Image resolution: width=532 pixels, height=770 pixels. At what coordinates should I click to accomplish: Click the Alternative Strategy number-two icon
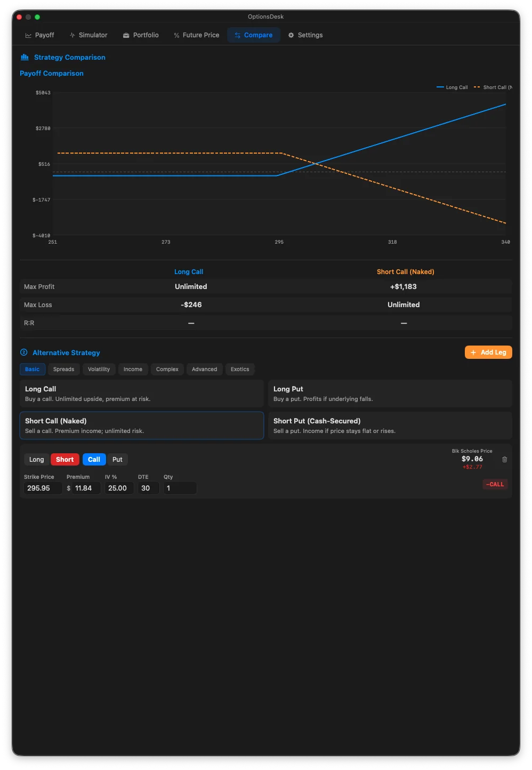pyautogui.click(x=23, y=352)
